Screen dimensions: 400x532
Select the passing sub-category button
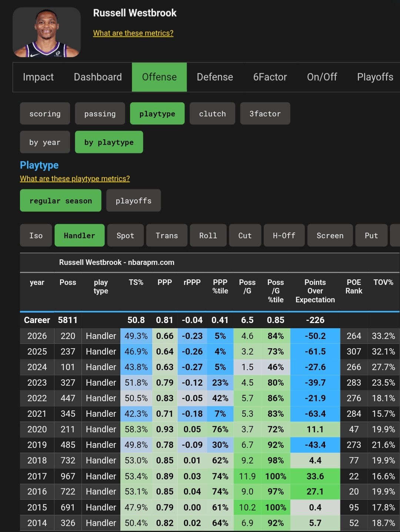point(100,113)
